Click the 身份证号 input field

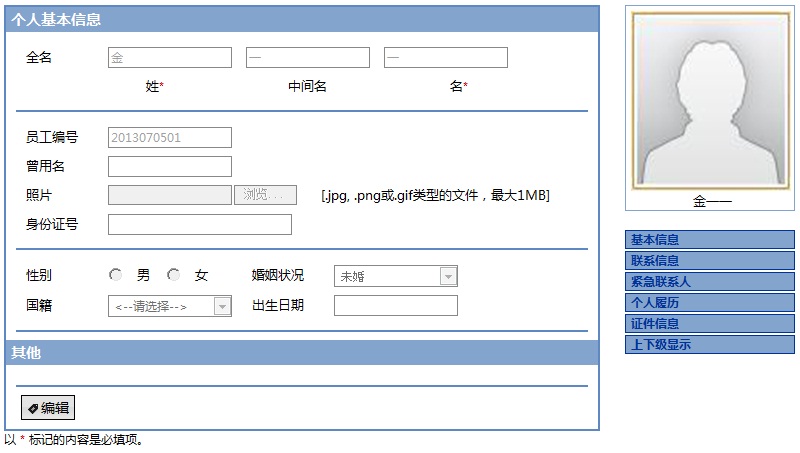pos(200,224)
